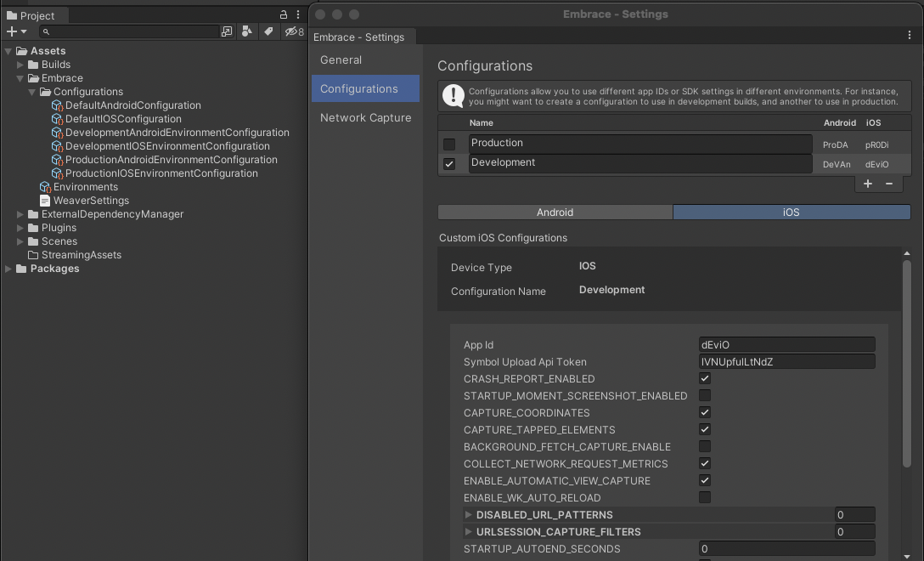Toggle STARTUP_MOMENT_SCREENSHOT_ENABLED checkbox
This screenshot has height=561, width=924.
point(705,395)
